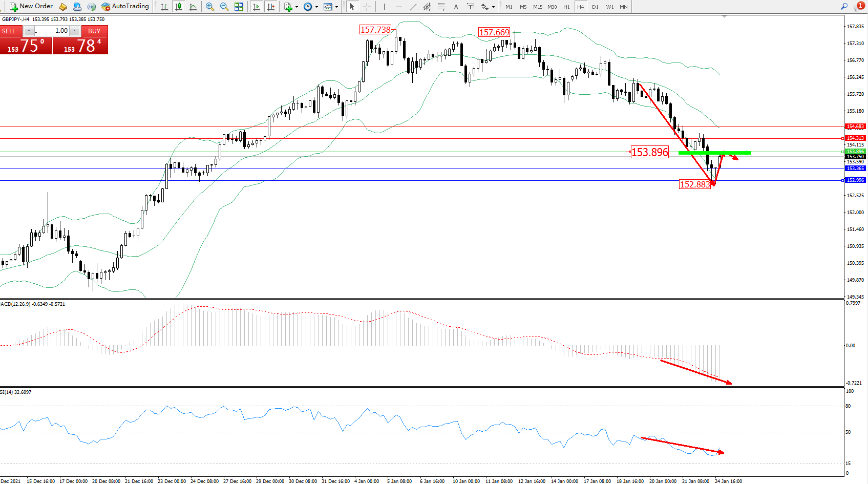This screenshot has width=868, height=484.
Task: Open the search magnifier icon
Action: (844, 6)
